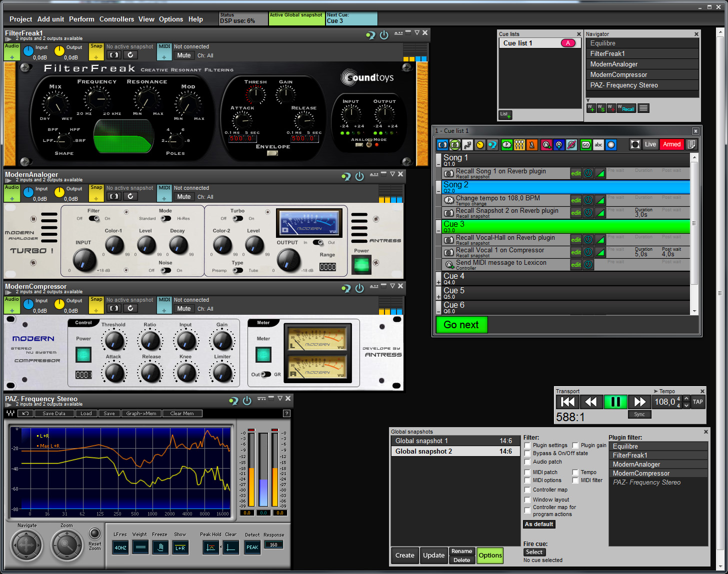Open the notes page icon beside Armed

pos(691,144)
